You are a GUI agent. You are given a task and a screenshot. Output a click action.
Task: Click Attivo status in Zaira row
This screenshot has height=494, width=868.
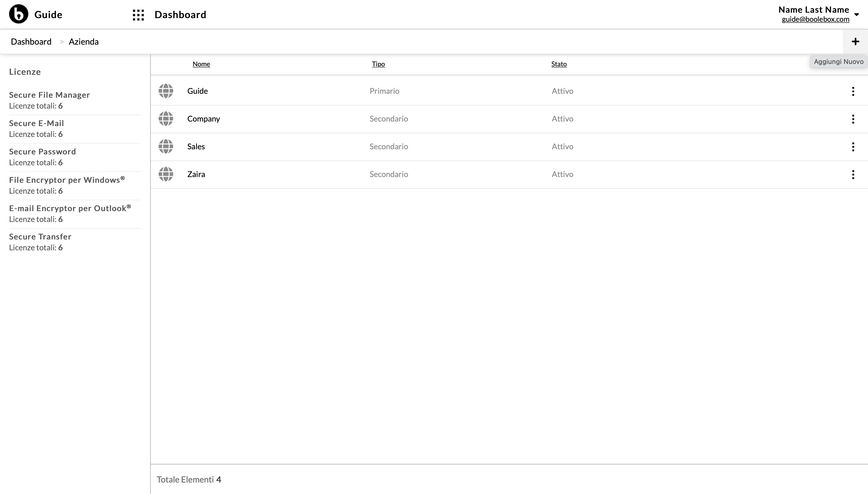click(562, 174)
